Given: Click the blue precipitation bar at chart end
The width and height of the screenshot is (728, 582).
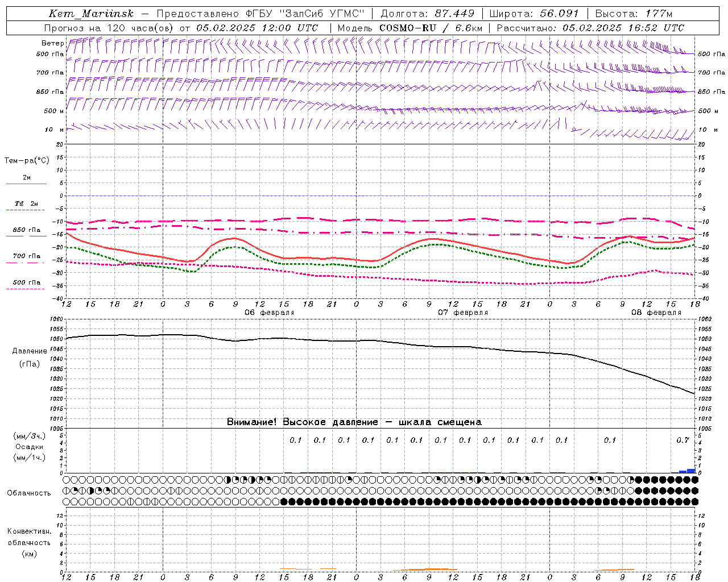Looking at the screenshot, I should (691, 471).
